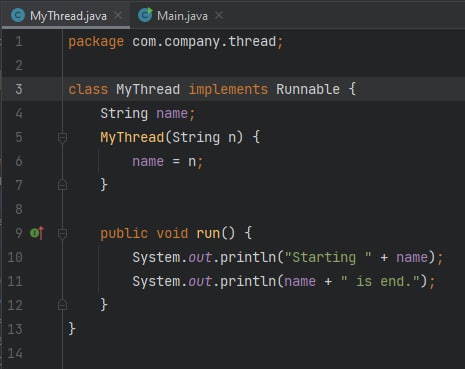Click the 'void' keyword on line 9
The height and width of the screenshot is (369, 465).
pos(172,233)
